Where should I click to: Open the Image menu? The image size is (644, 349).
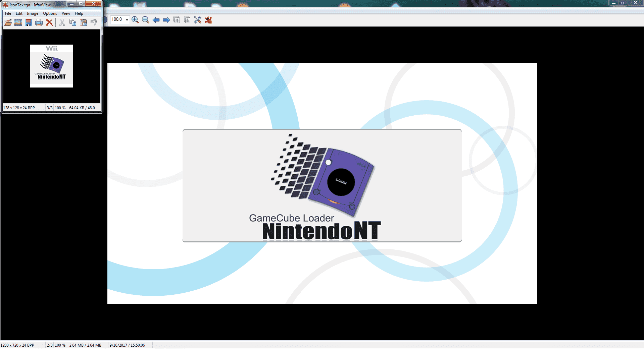[33, 13]
